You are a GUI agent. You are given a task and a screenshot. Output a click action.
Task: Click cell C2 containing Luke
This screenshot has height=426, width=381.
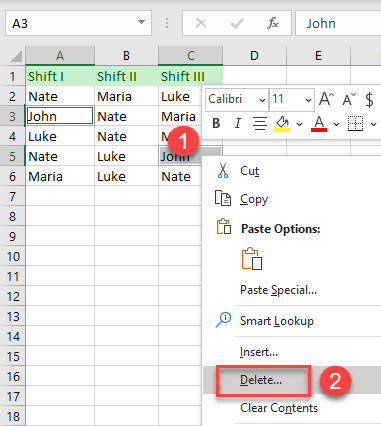(x=180, y=96)
